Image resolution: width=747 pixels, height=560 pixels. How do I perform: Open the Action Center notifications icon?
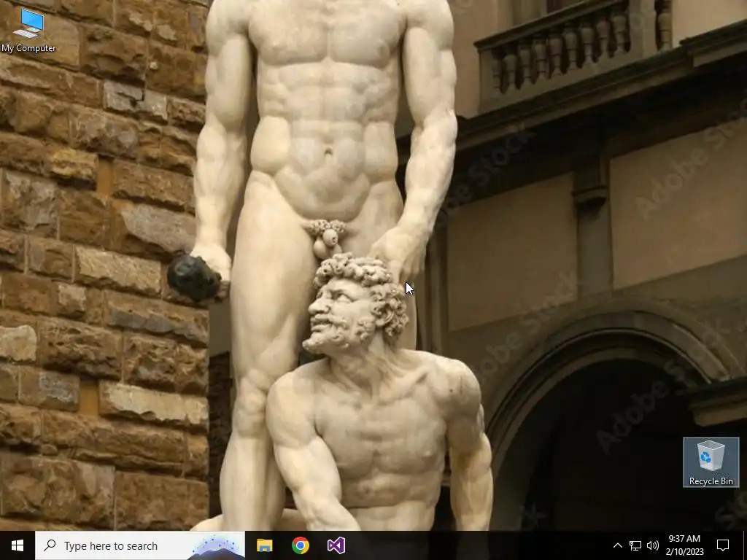pyautogui.click(x=723, y=545)
